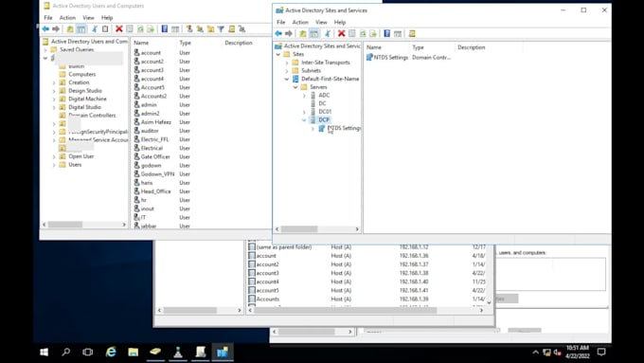
Task: Expand the Design Studio organizational unit
Action: pyautogui.click(x=54, y=91)
